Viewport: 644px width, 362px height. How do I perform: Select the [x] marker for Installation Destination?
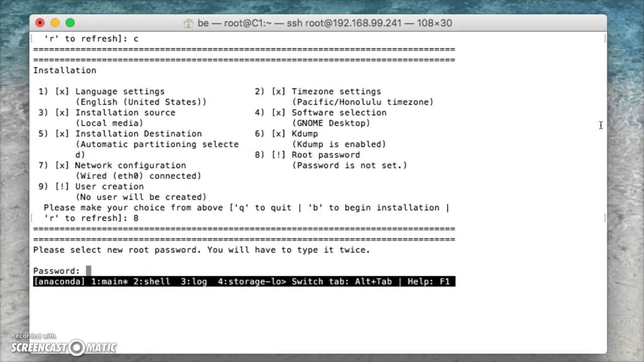(62, 134)
